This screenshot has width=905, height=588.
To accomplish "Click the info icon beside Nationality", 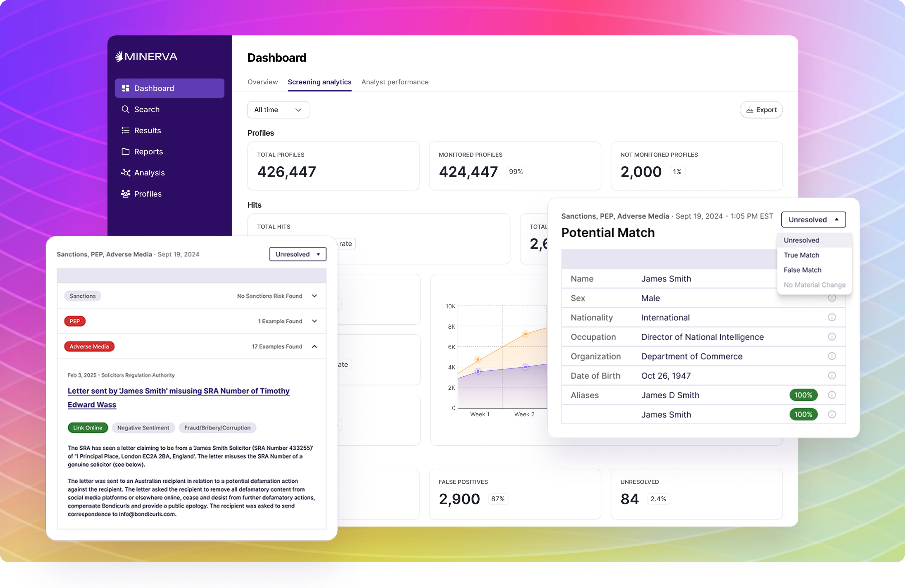I will pos(832,317).
